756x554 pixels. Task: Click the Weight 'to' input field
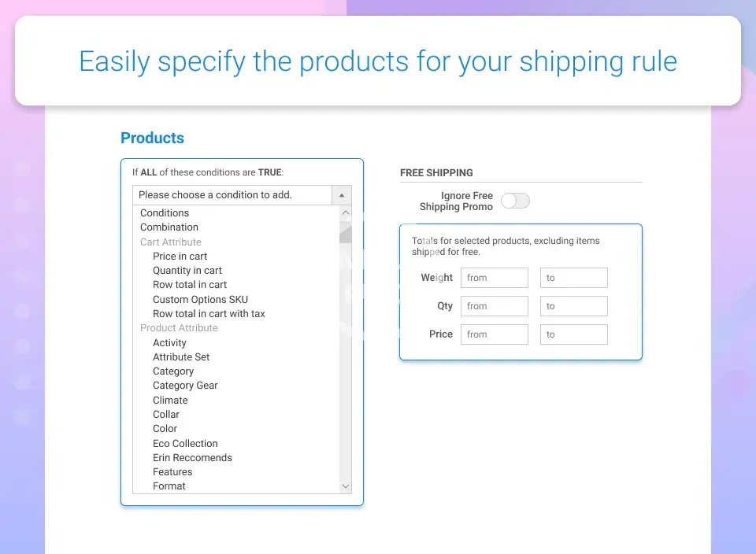point(573,278)
